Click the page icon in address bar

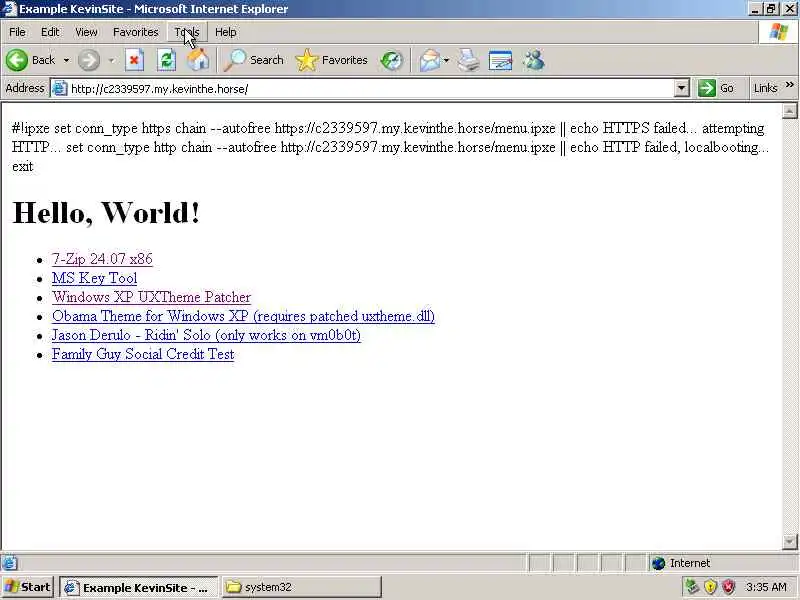pos(60,88)
